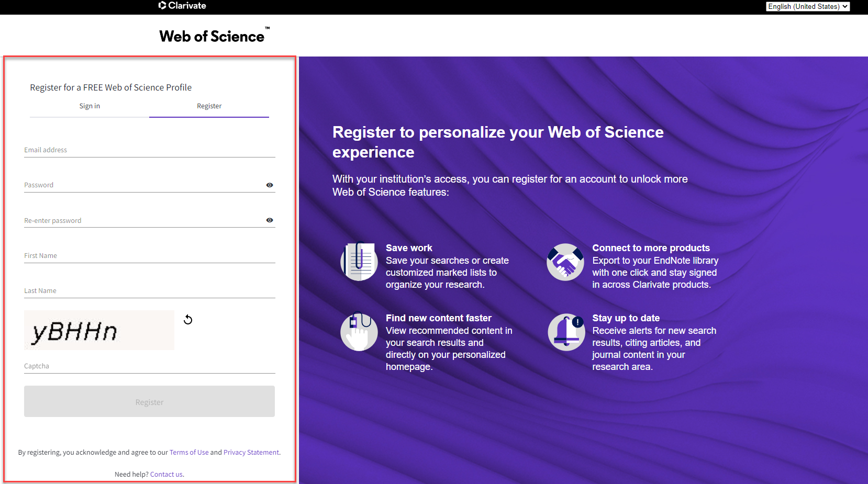Click the Stay up to date bell icon

coord(565,332)
